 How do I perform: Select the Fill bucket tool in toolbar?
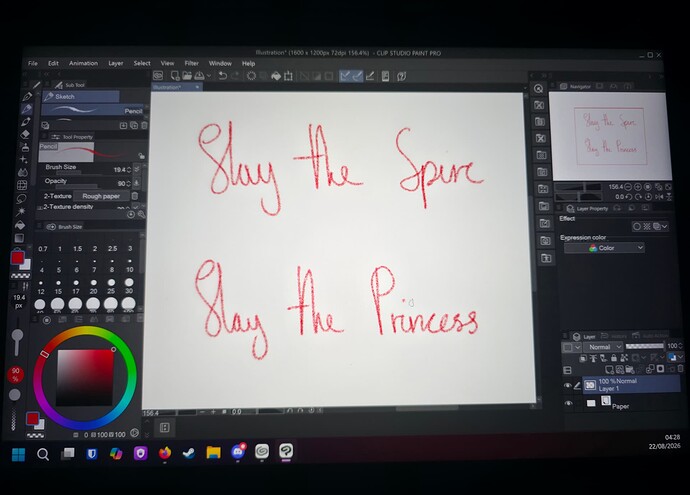[x=20, y=225]
